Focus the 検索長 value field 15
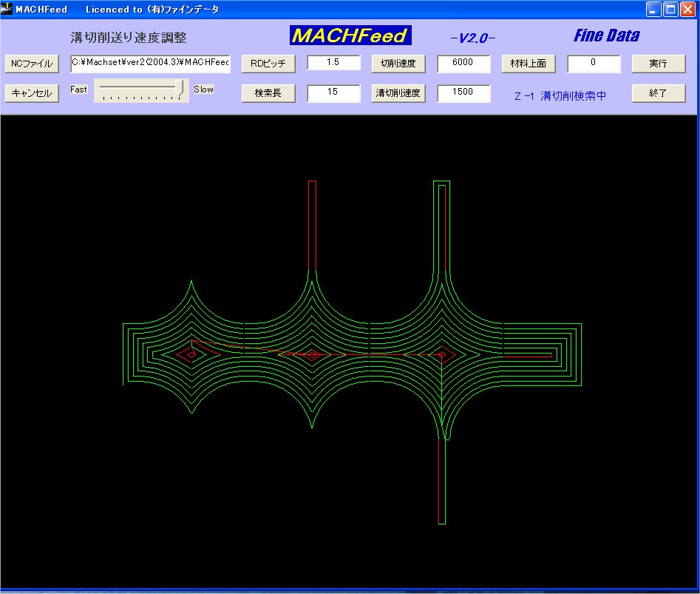Screen dimensions: 700x594 pyautogui.click(x=333, y=93)
